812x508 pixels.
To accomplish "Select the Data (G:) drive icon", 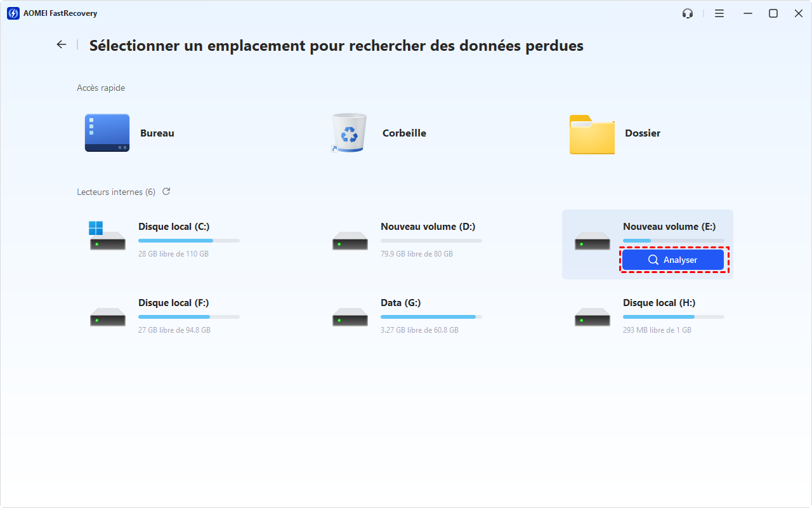I will pos(350,317).
